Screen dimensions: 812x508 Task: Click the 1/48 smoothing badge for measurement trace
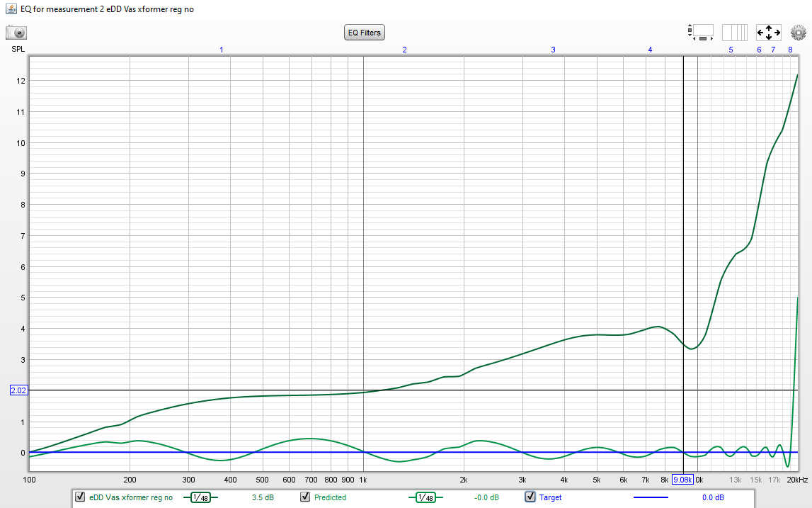tap(200, 497)
